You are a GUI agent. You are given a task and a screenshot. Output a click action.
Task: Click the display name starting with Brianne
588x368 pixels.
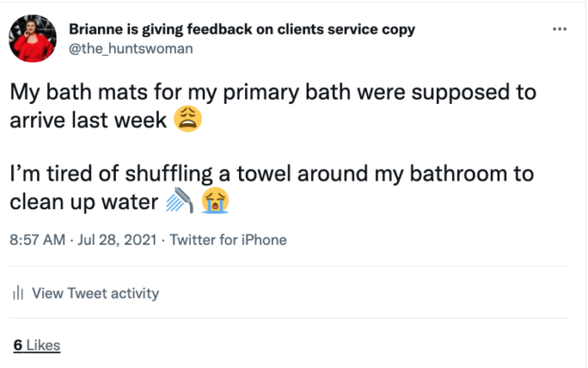coord(242,30)
